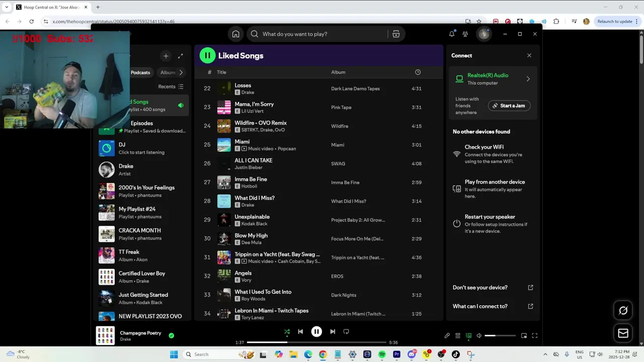This screenshot has height=362, width=644.
Task: Show more library filters with the right chevron
Action: tap(181, 72)
